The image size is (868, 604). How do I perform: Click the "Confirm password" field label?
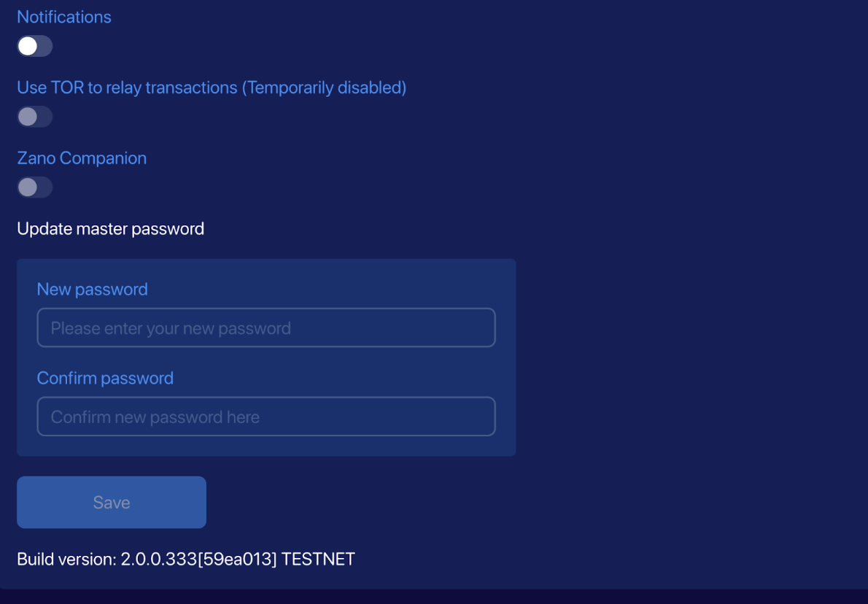click(x=105, y=379)
